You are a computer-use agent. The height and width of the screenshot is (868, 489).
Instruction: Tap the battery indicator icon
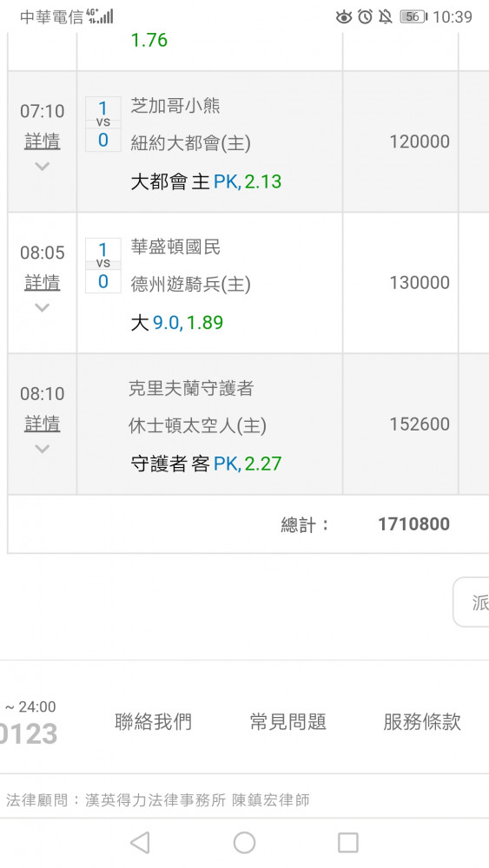(413, 16)
